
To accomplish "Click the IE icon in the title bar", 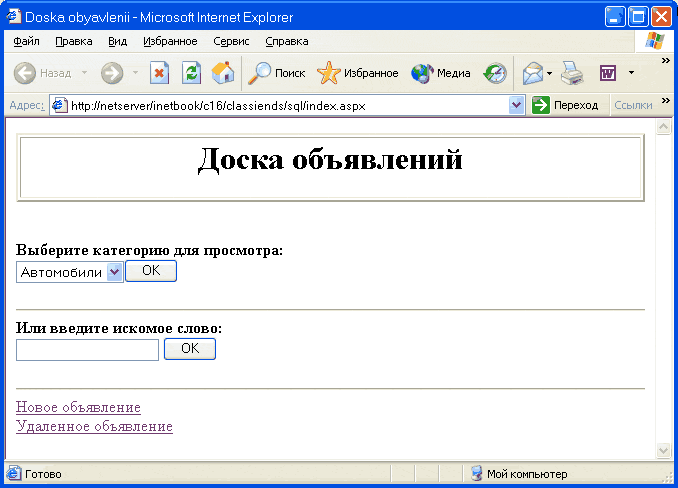I will [13, 16].
